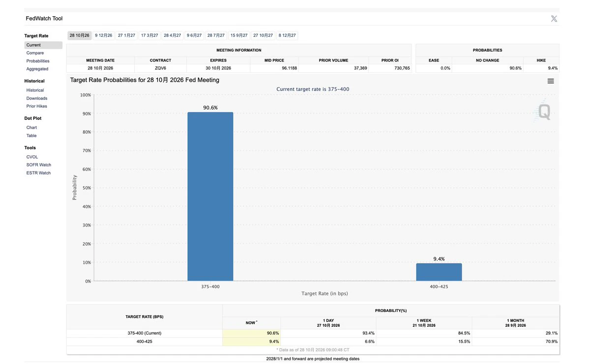Open the Downloads link

tap(37, 98)
